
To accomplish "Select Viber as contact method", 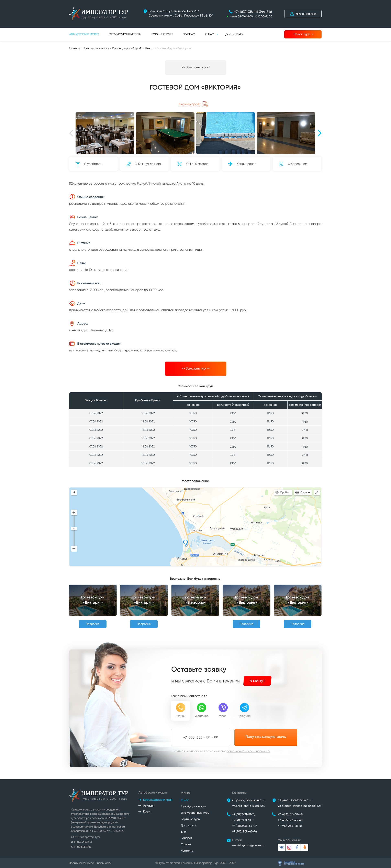I will 223,708.
